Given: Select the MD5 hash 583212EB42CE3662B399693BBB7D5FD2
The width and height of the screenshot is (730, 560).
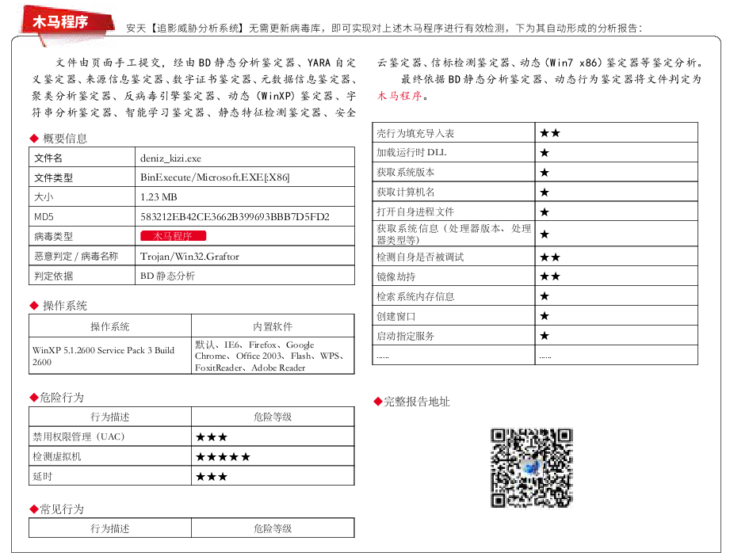Looking at the screenshot, I should (235, 217).
